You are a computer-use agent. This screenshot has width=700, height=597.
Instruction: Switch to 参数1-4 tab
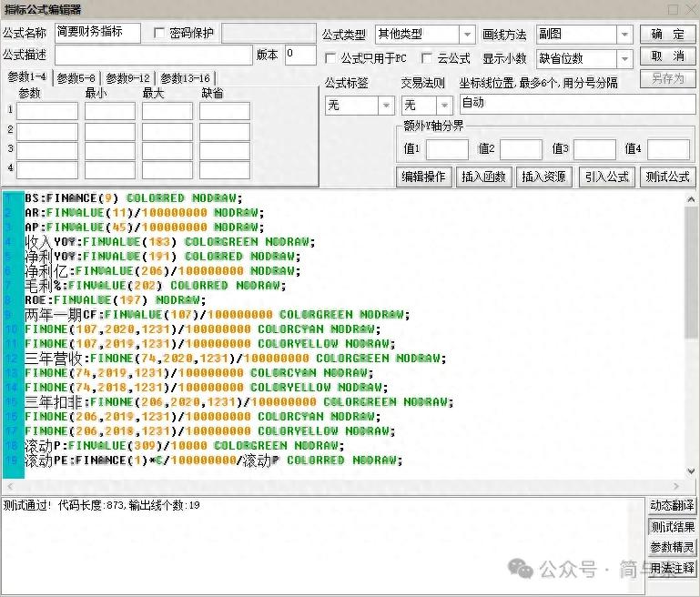click(26, 76)
